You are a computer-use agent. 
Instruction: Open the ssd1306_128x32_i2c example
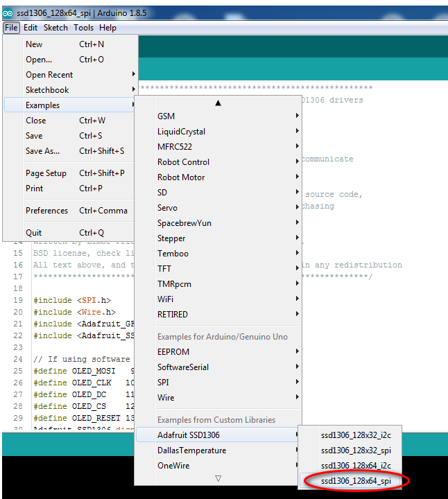tap(350, 435)
